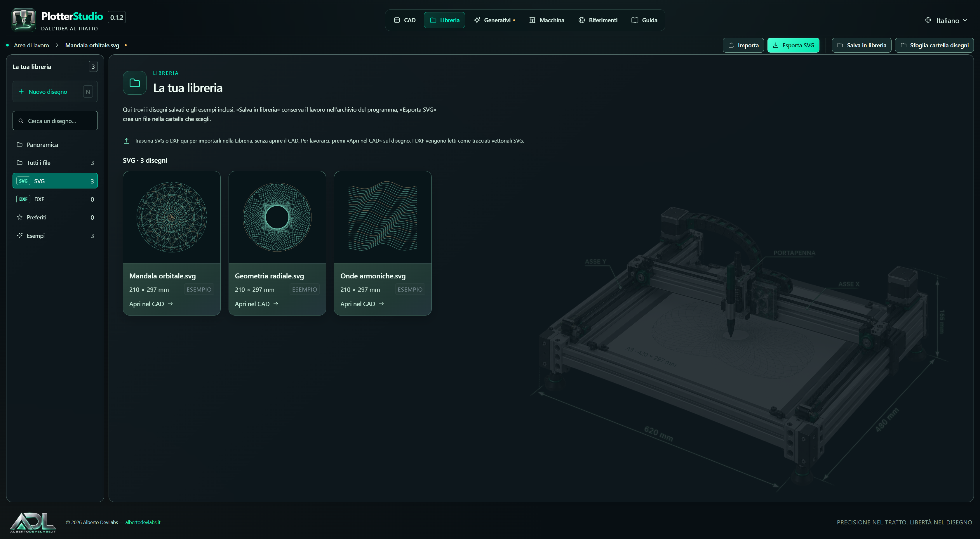Open the Guida tab
Viewport: 980px width, 539px height.
point(644,20)
